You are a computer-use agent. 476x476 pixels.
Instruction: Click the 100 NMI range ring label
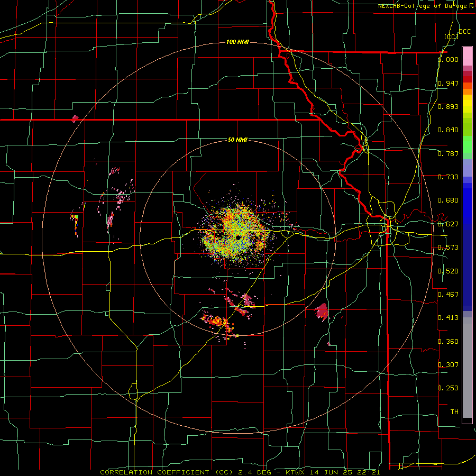(x=237, y=42)
